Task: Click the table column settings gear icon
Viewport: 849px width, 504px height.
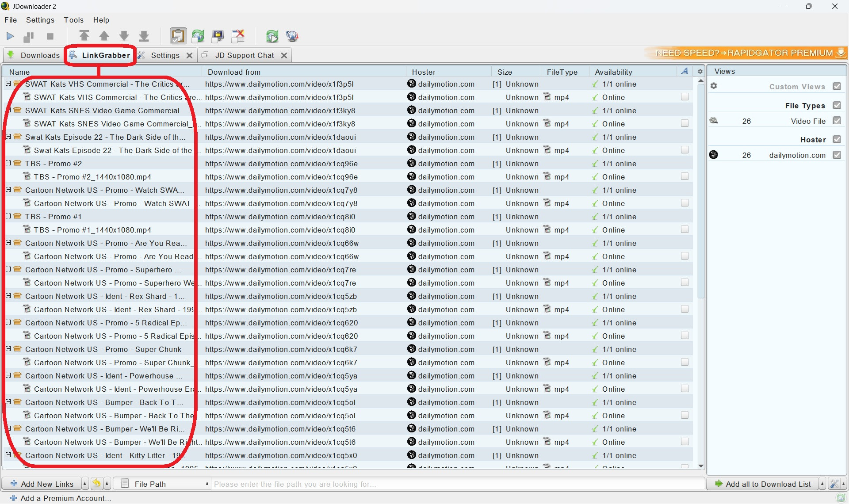Action: coord(700,71)
